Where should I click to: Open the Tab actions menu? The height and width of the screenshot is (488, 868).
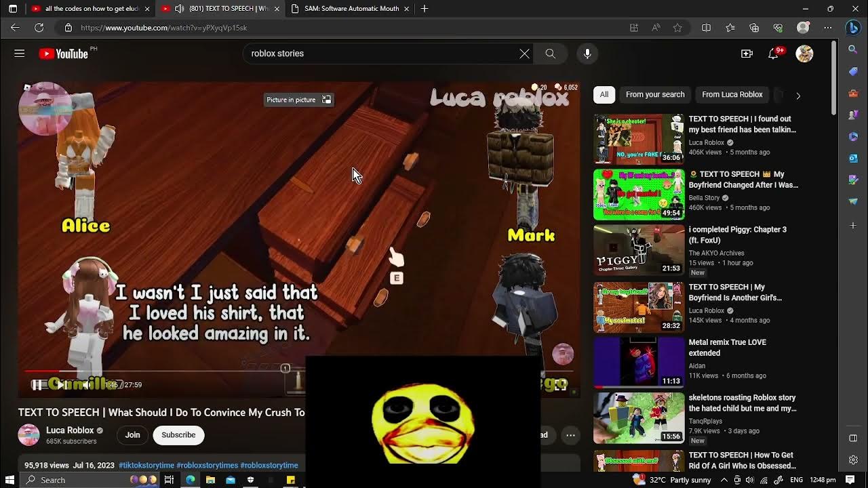click(13, 9)
